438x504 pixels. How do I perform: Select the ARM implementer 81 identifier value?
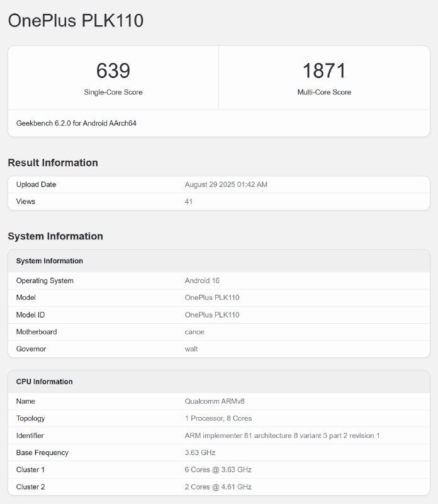coord(282,436)
